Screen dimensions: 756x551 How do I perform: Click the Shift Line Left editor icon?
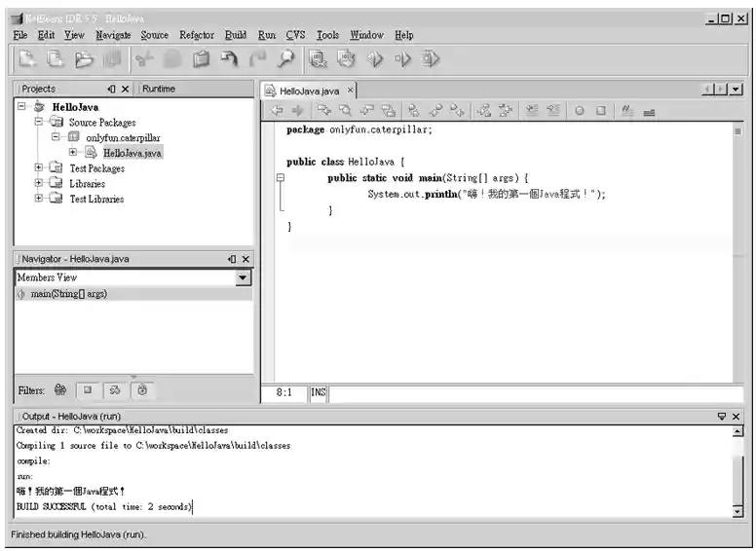point(532,111)
